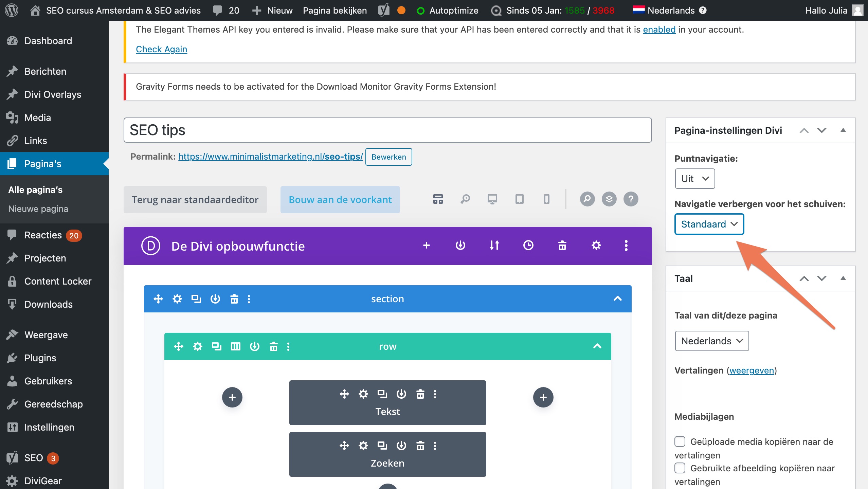Open Pagina bekijken in admin bar
Viewport: 868px width, 489px height.
(x=335, y=10)
